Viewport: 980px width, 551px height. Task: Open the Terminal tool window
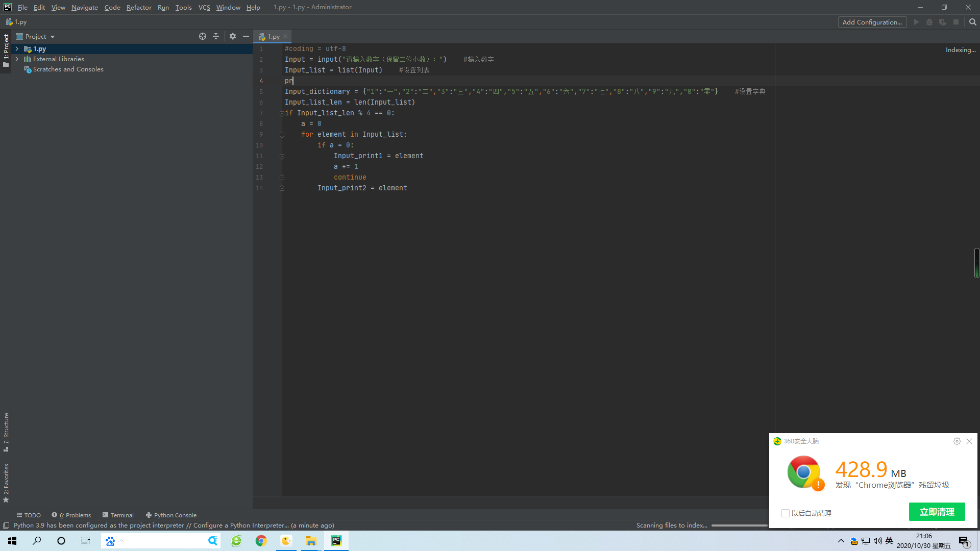(118, 515)
